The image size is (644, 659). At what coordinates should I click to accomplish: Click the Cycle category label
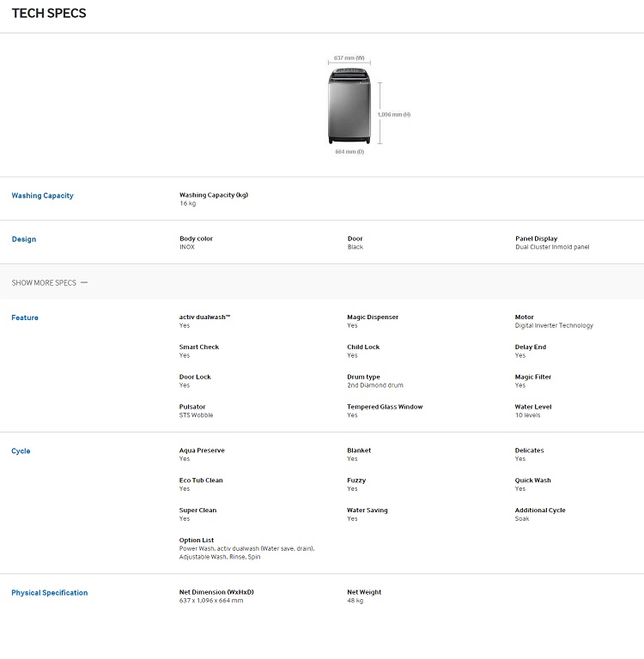click(21, 451)
